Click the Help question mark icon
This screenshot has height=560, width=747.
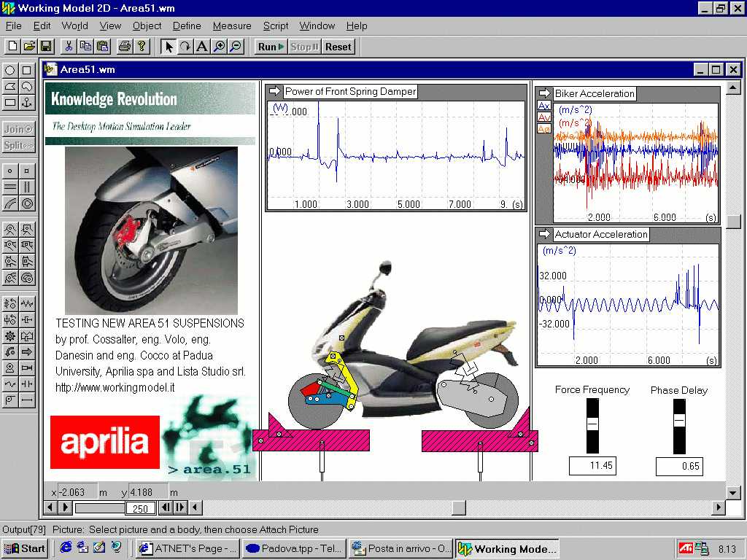[x=142, y=47]
